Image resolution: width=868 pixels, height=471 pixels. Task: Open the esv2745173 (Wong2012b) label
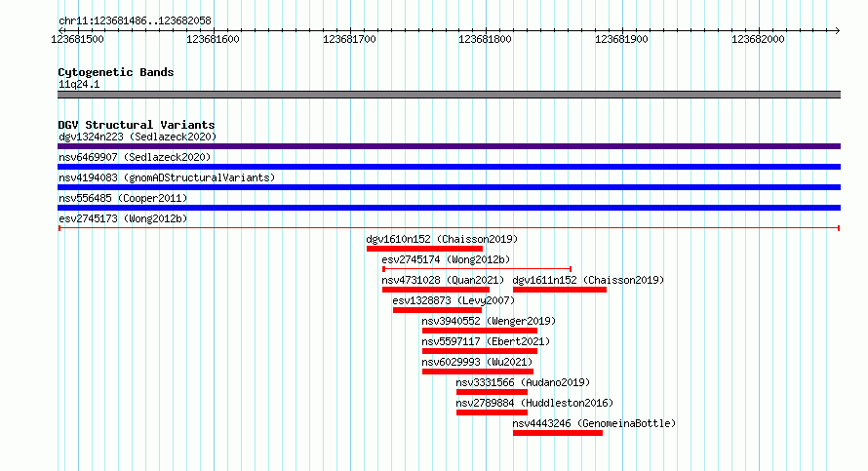[123, 218]
